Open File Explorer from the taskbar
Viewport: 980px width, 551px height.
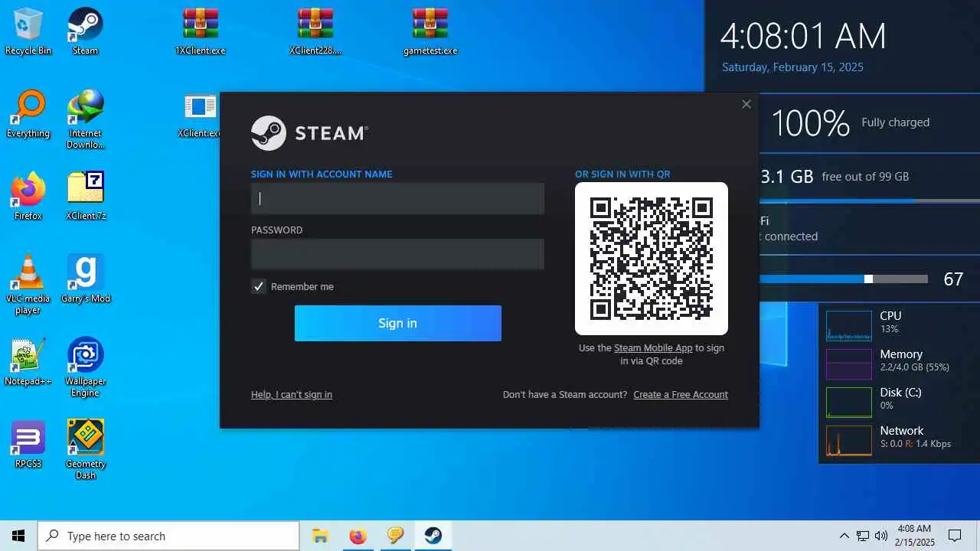tap(320, 536)
